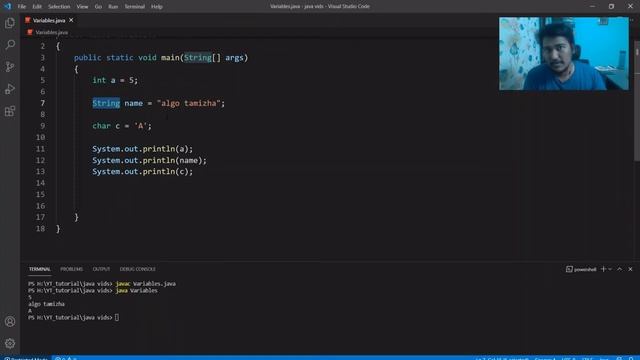Open the File menu
Screen dimensions: 640x360
coord(22,7)
